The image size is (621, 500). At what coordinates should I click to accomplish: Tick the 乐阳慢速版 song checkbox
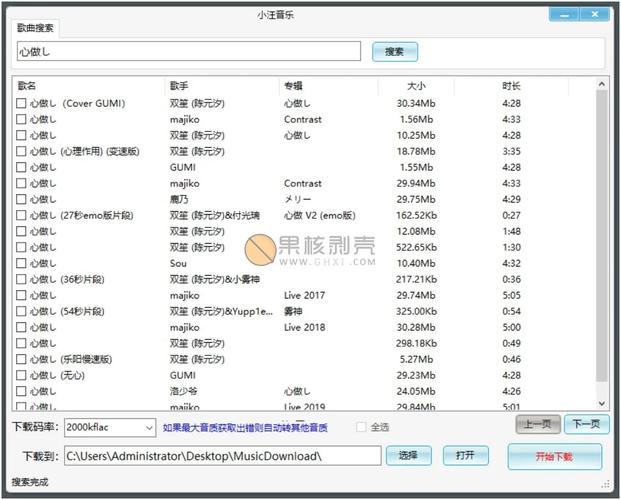coord(21,359)
